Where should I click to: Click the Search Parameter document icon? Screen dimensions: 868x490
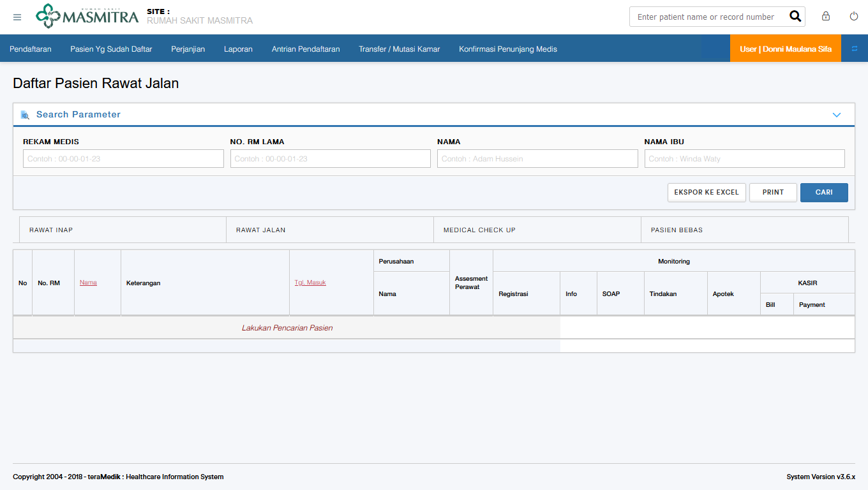coord(25,115)
